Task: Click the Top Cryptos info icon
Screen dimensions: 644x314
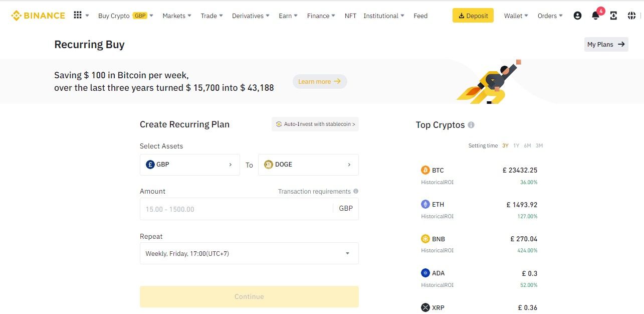Action: (471, 125)
